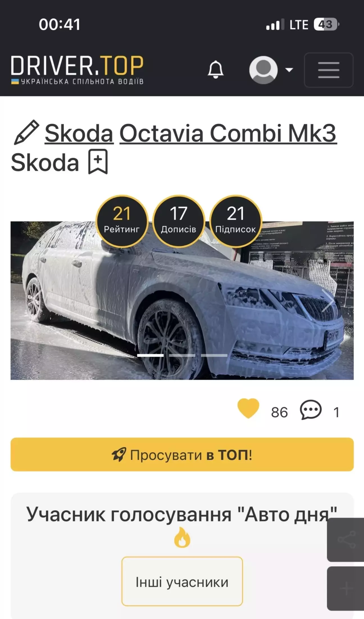Open the user profile avatar
This screenshot has width=364, height=619.
click(263, 70)
